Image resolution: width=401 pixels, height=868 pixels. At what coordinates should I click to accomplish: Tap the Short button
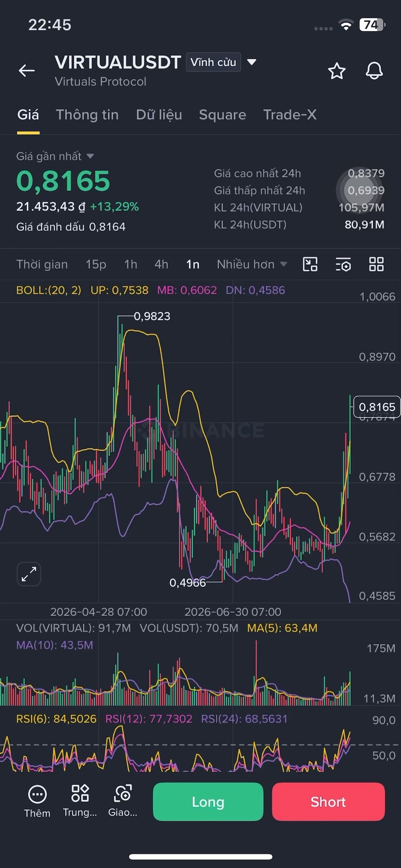pos(328,802)
